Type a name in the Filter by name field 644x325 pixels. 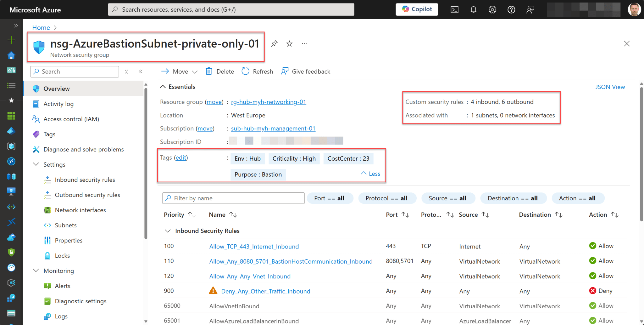point(233,198)
